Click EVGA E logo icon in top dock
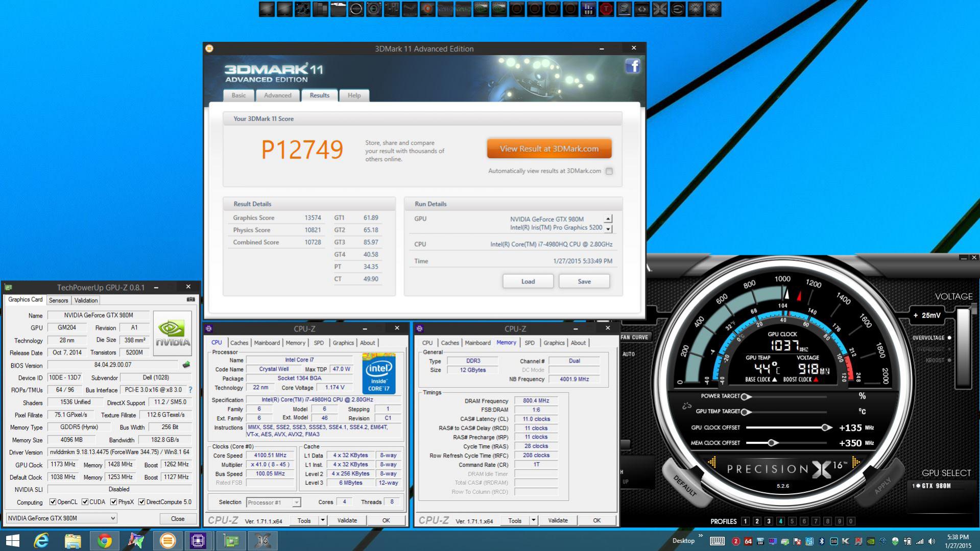Viewport: 980px width, 551px height. tap(678, 9)
